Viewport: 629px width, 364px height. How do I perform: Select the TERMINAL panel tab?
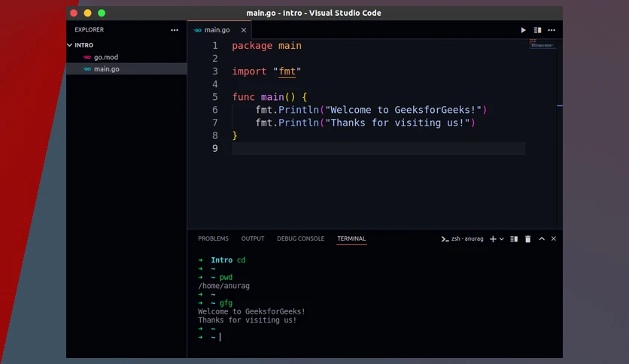(x=351, y=238)
